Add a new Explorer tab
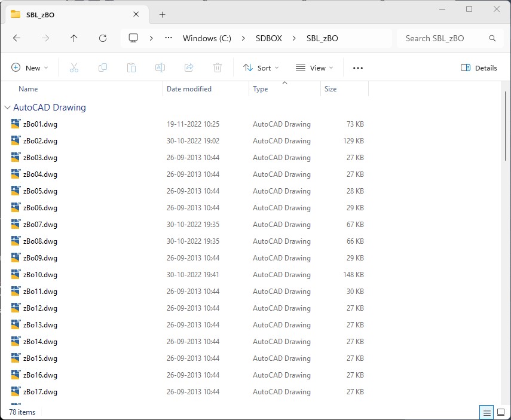511x420 pixels. pyautogui.click(x=163, y=14)
